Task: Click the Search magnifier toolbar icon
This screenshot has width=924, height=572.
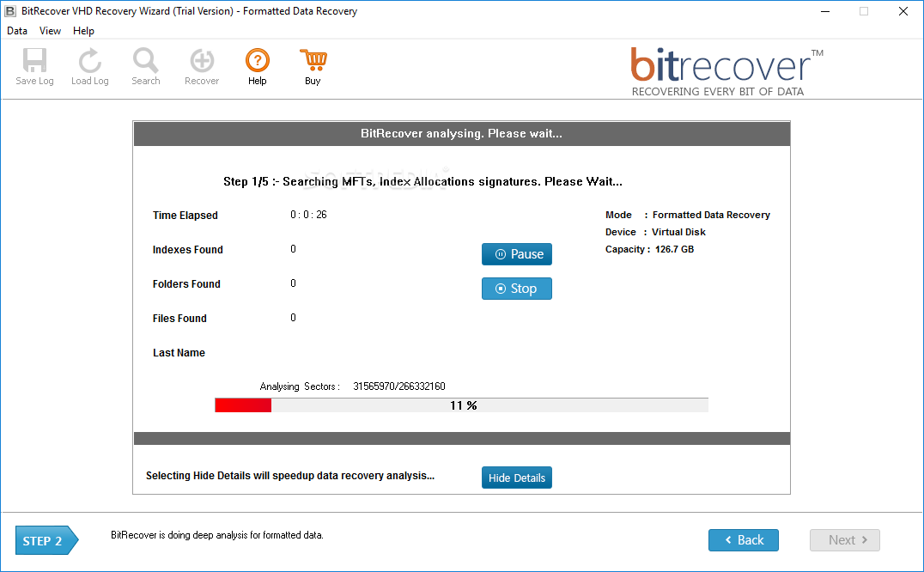Action: (x=145, y=67)
